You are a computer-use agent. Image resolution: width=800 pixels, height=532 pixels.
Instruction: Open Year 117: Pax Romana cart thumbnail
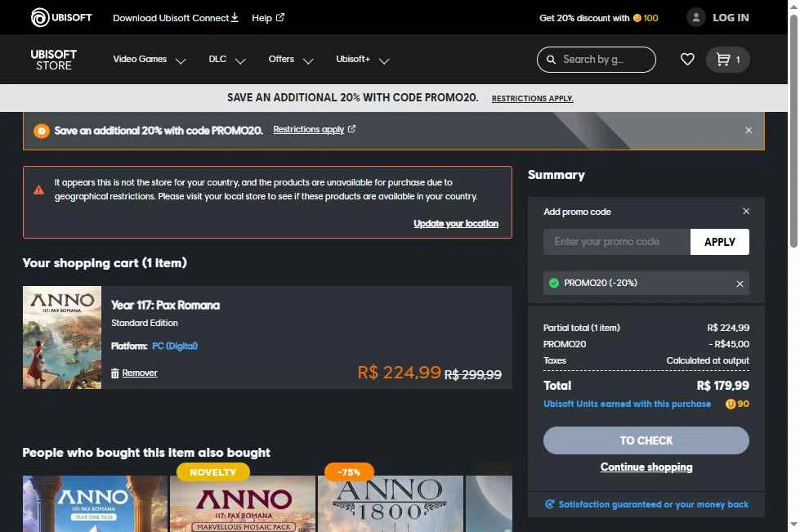pyautogui.click(x=62, y=338)
